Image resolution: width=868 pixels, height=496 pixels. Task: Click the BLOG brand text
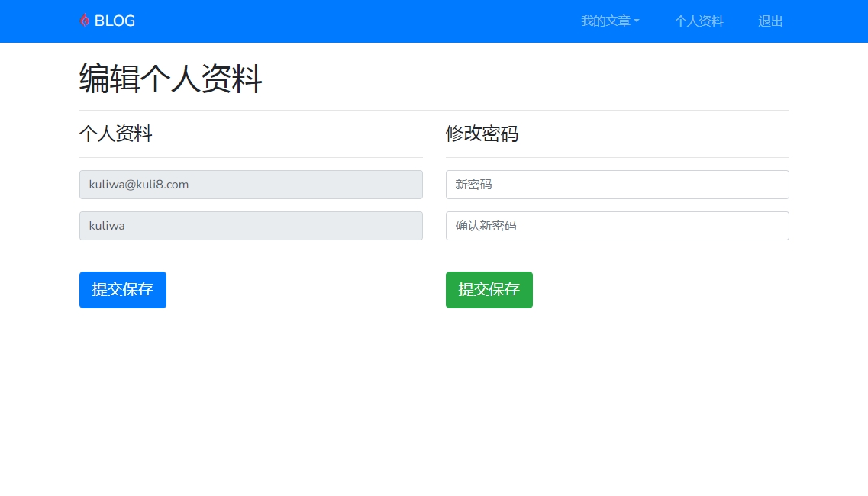point(115,21)
